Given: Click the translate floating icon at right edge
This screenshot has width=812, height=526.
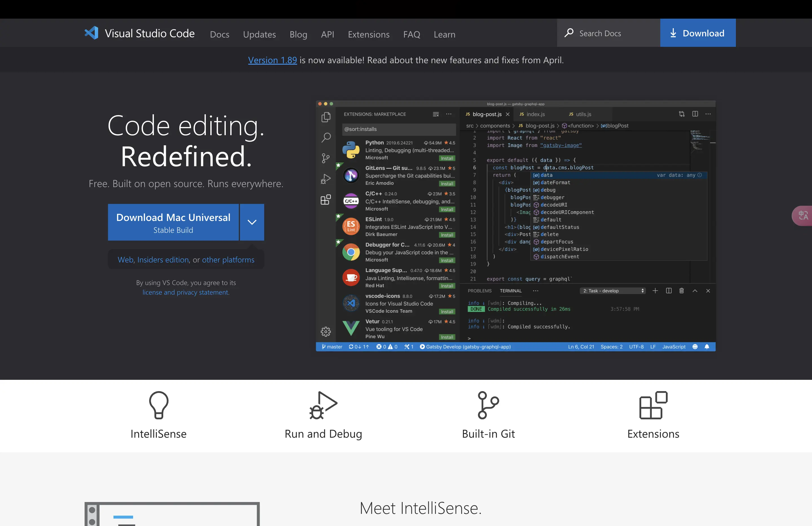Looking at the screenshot, I should click(803, 216).
